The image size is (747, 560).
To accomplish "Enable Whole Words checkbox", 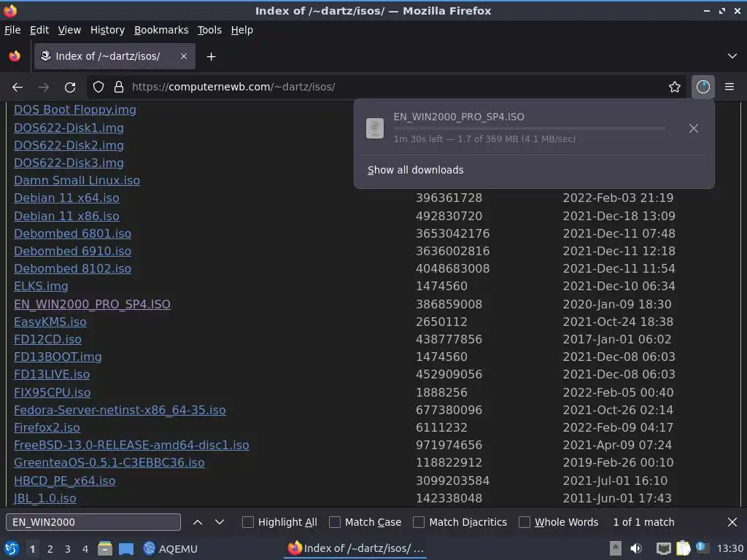I will (525, 522).
